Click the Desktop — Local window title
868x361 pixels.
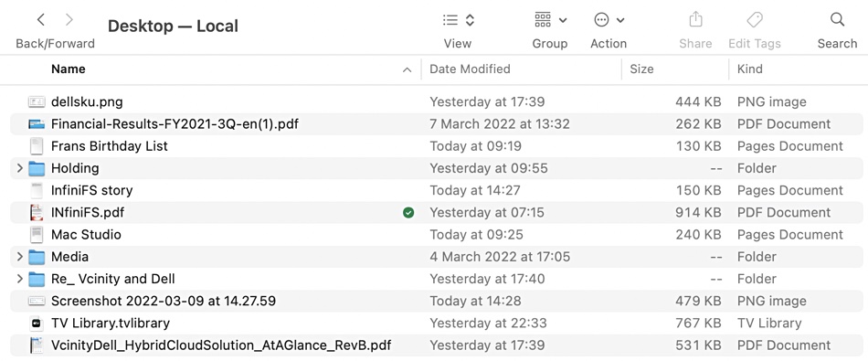173,26
